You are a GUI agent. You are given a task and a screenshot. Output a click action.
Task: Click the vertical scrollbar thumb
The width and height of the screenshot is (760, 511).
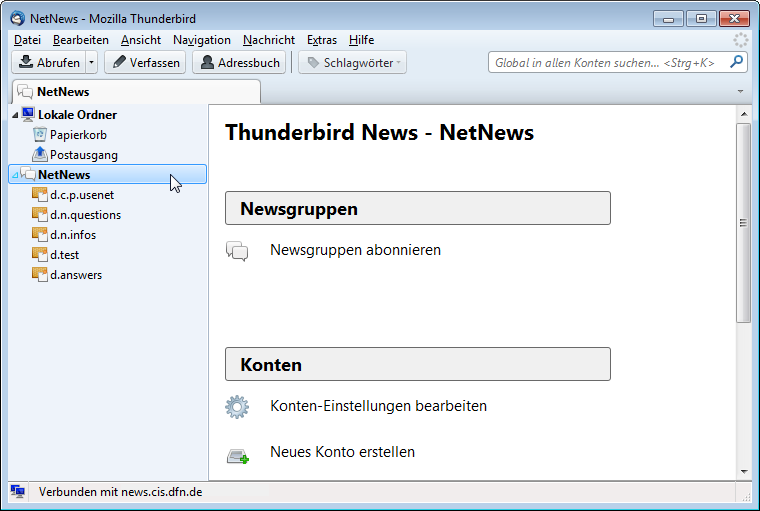[x=743, y=223]
